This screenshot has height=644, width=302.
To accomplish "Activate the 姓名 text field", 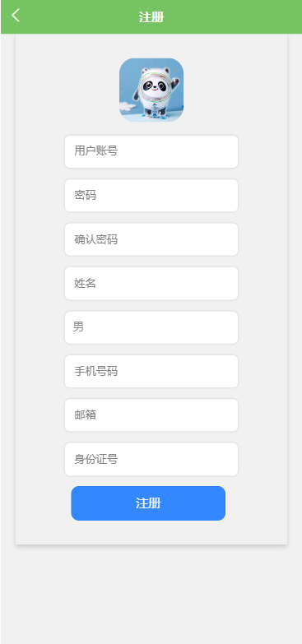I will click(x=151, y=284).
